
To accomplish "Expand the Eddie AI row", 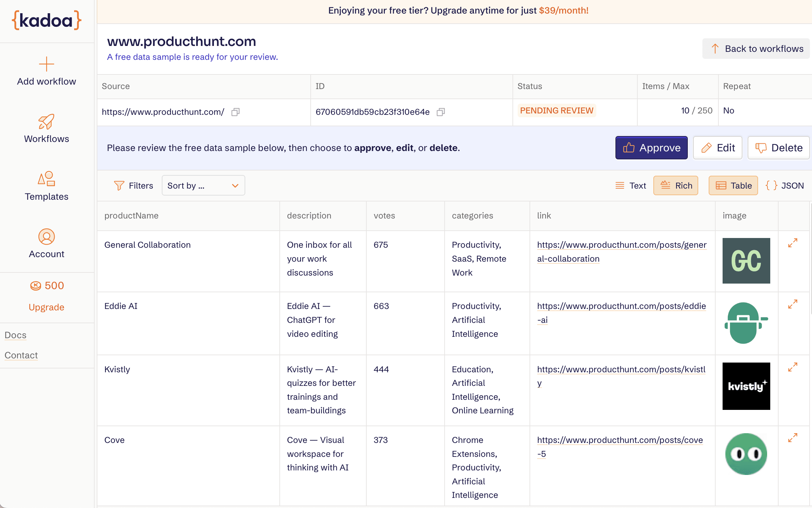I will (793, 304).
